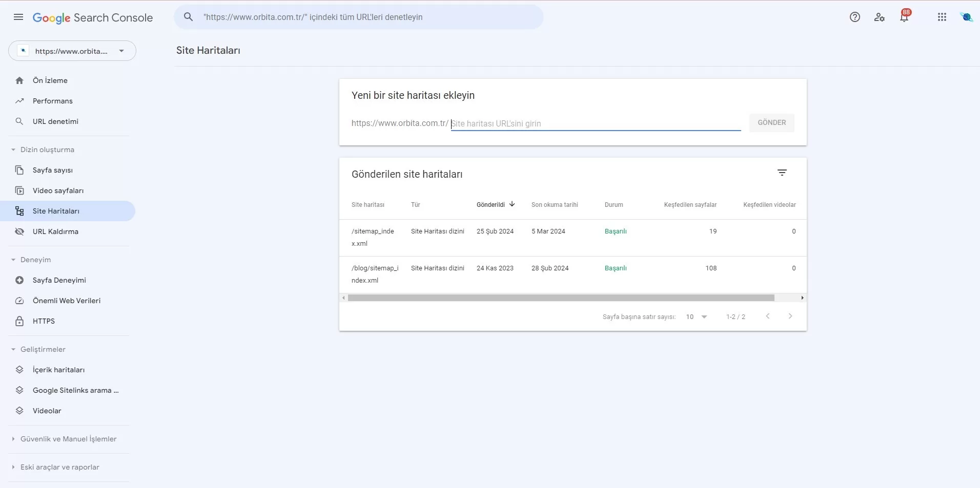
Task: Open /blog/sitemap_index.xml sitemap row
Action: (573, 274)
